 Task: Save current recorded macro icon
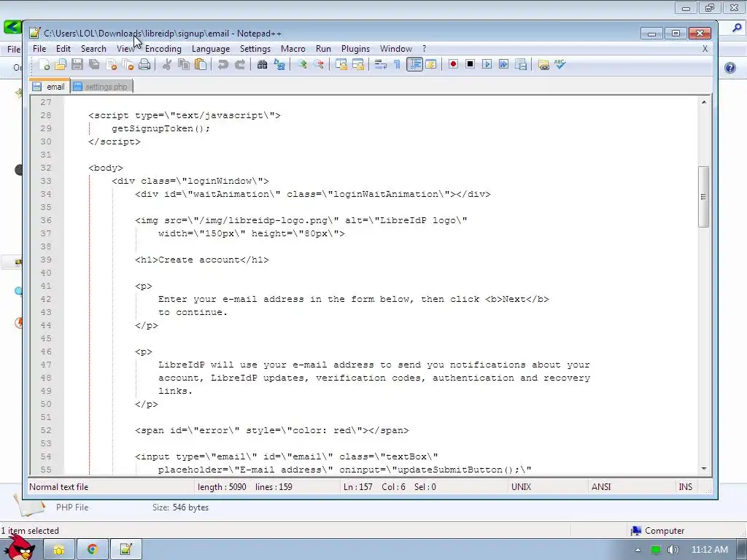pyautogui.click(x=521, y=64)
